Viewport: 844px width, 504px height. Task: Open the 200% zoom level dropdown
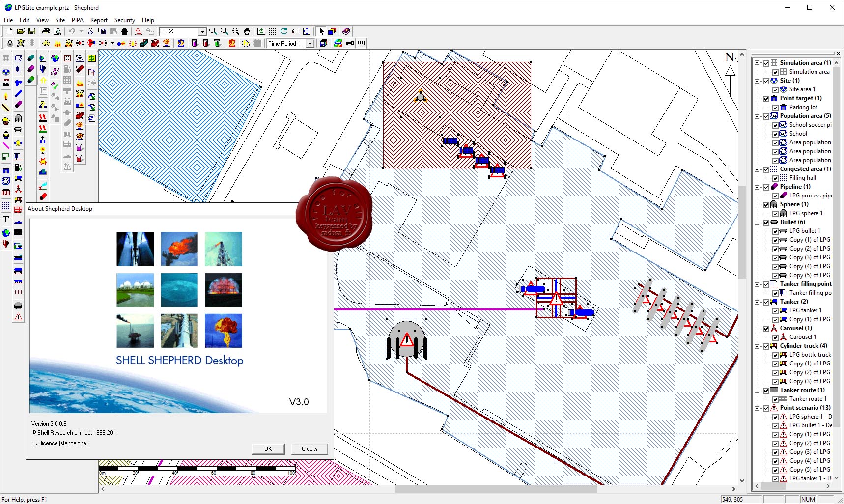click(202, 31)
